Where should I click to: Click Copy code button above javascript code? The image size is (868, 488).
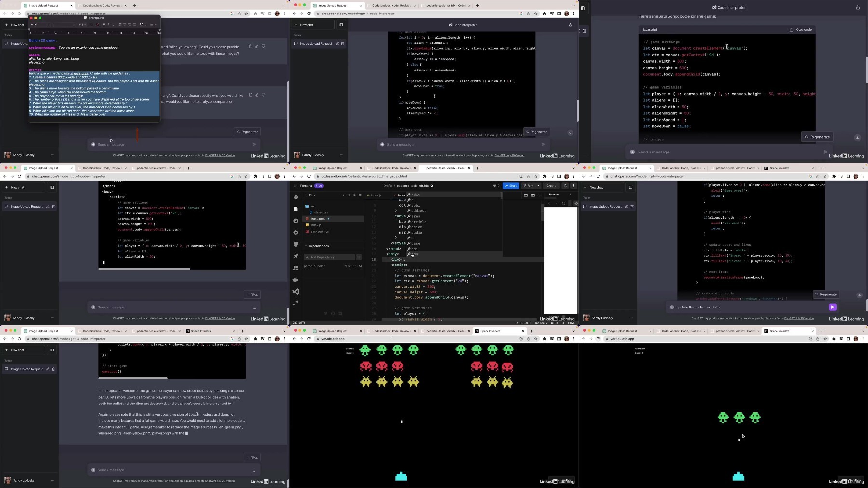click(800, 29)
